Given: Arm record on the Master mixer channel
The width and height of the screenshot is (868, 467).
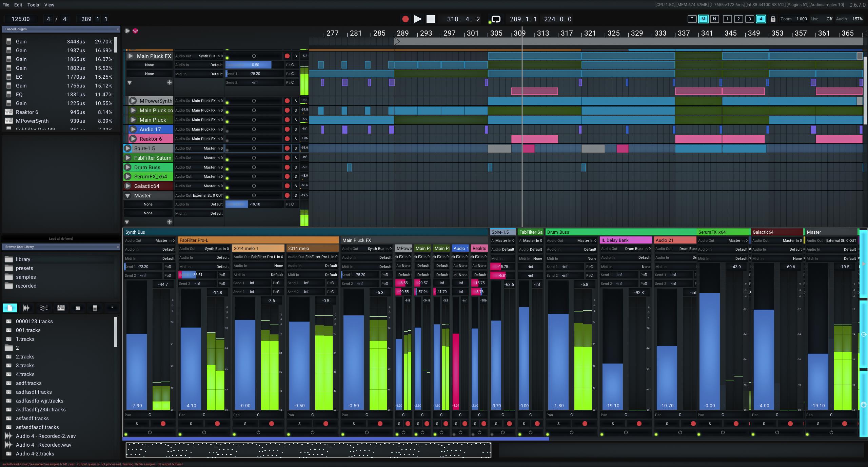Looking at the screenshot, I should click(844, 424).
